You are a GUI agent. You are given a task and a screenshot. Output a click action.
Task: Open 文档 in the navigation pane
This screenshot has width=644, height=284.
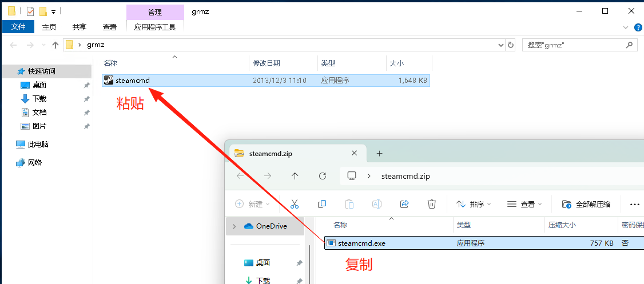coord(39,113)
